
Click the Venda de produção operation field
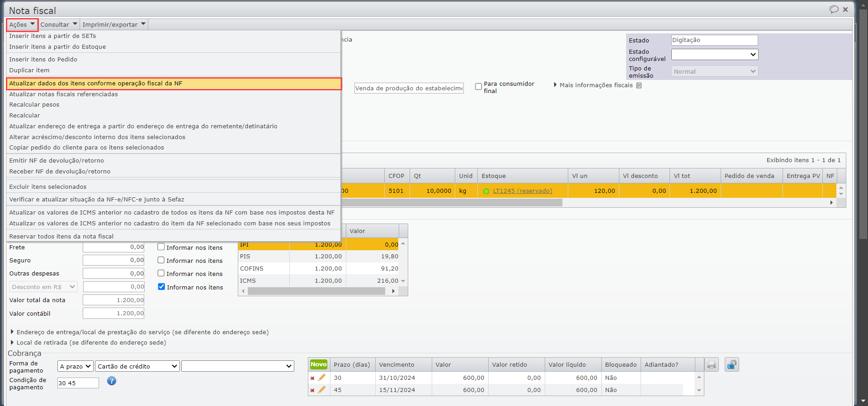pos(409,88)
